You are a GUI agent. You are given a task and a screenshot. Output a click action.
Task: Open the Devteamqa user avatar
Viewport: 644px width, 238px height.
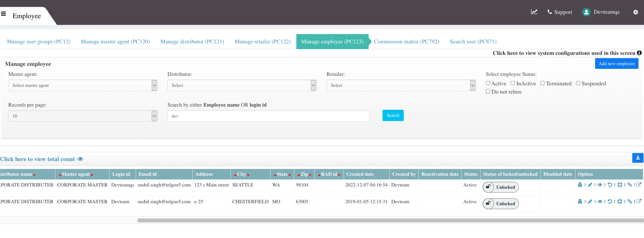click(x=586, y=12)
